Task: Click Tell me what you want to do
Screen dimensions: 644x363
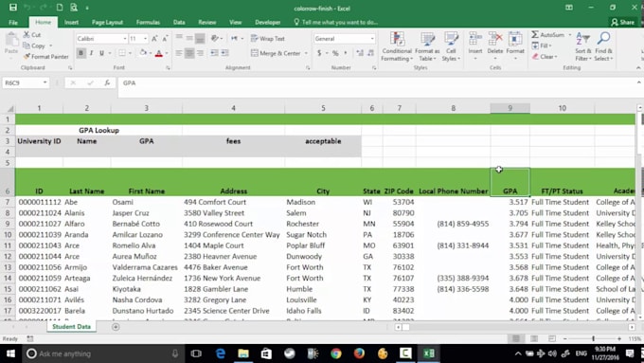Action: coord(335,22)
